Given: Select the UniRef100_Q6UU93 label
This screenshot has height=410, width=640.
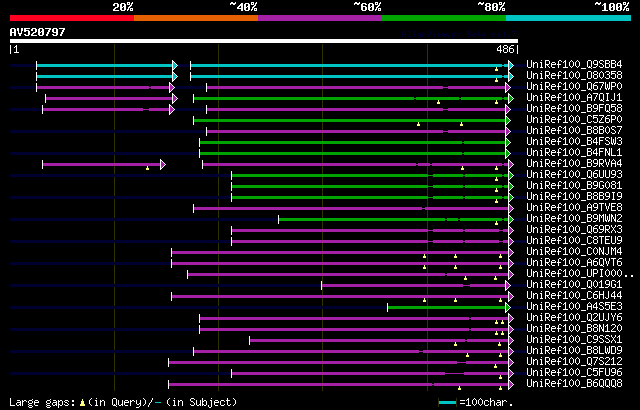Looking at the screenshot, I should (x=574, y=175).
